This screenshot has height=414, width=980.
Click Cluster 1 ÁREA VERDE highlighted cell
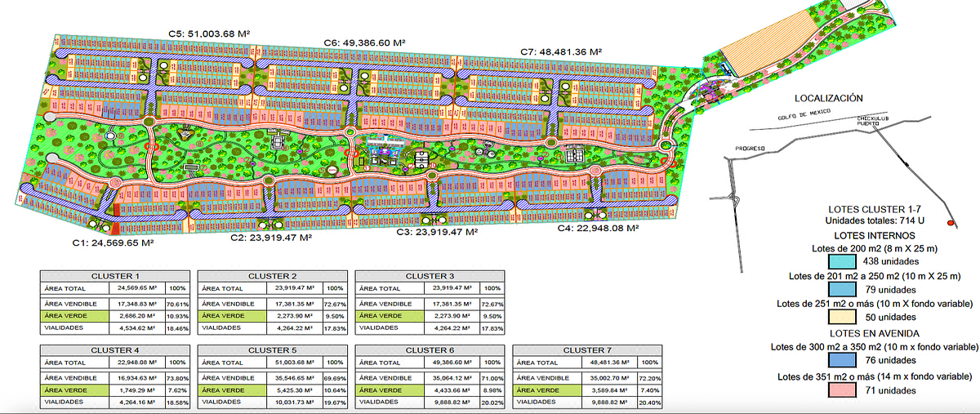(x=74, y=315)
